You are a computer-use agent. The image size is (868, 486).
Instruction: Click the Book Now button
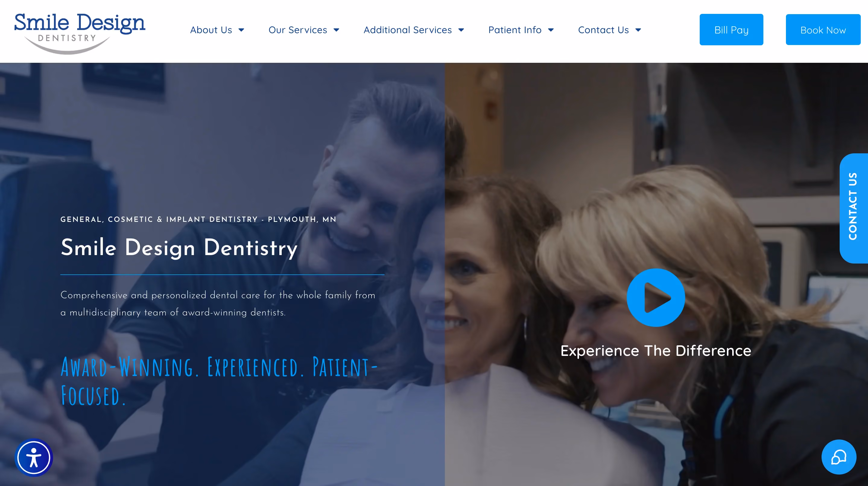pyautogui.click(x=823, y=30)
